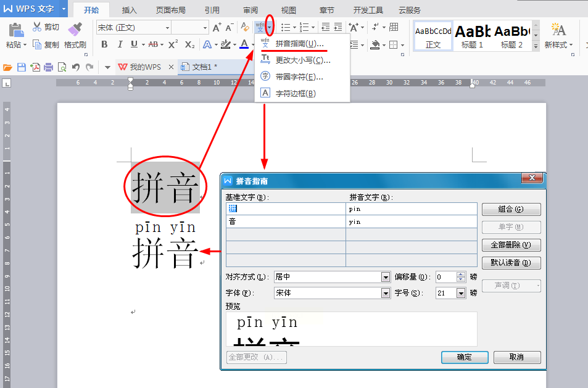Click the borders icon in ribbon
588x388 pixels.
(394, 45)
